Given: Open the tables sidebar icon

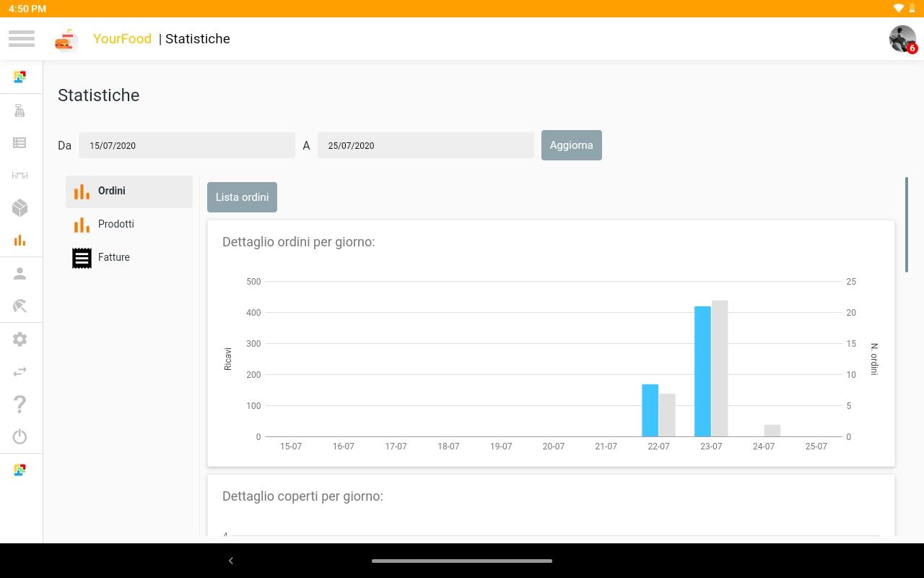Looking at the screenshot, I should tap(20, 176).
